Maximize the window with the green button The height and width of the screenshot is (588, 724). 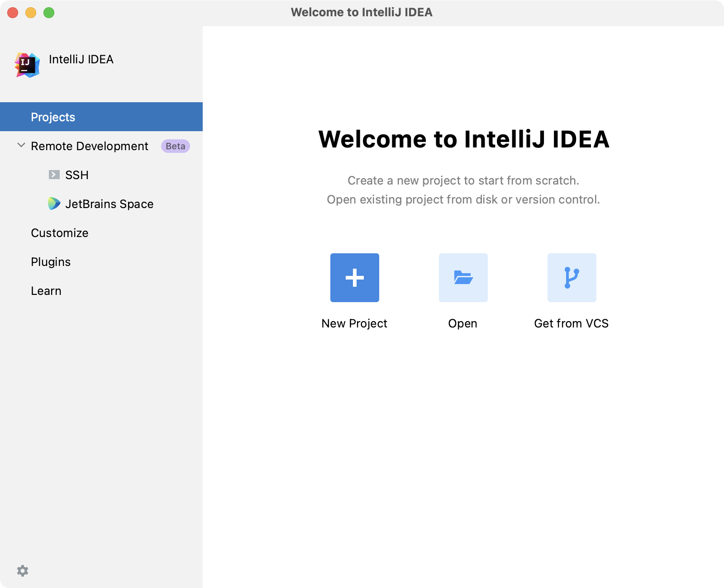click(49, 13)
